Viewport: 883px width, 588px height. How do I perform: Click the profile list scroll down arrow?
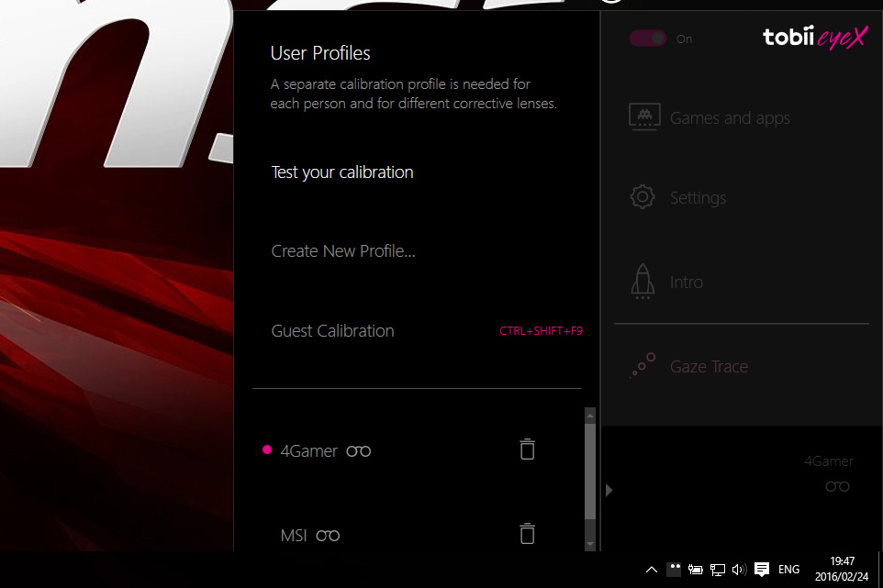coord(590,544)
